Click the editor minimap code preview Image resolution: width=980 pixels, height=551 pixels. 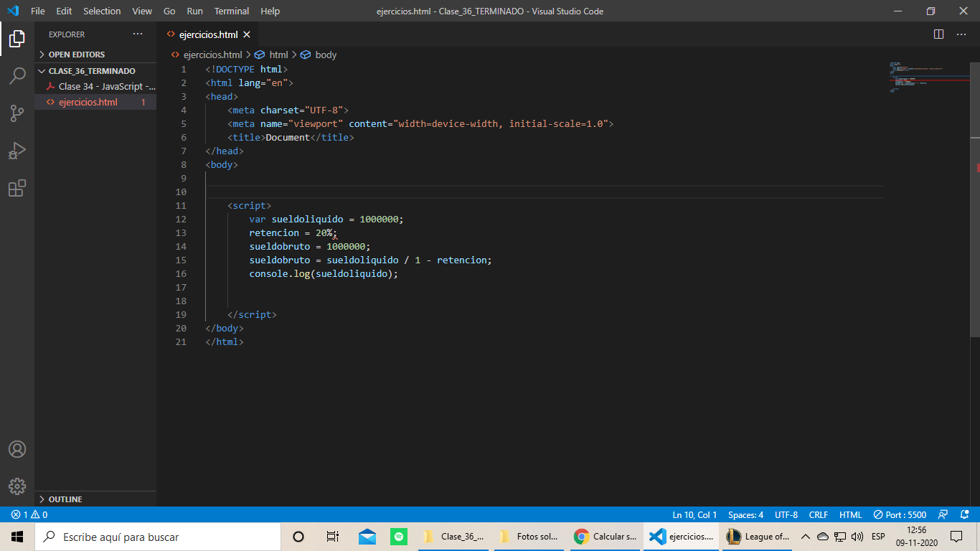(929, 79)
